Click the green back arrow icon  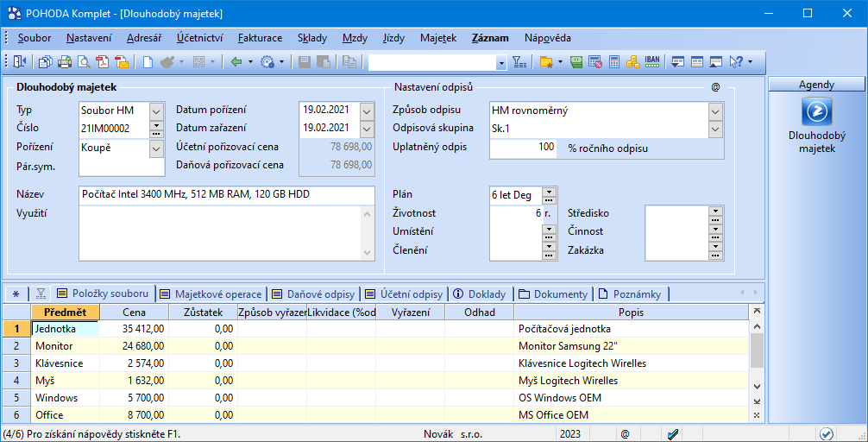[236, 62]
